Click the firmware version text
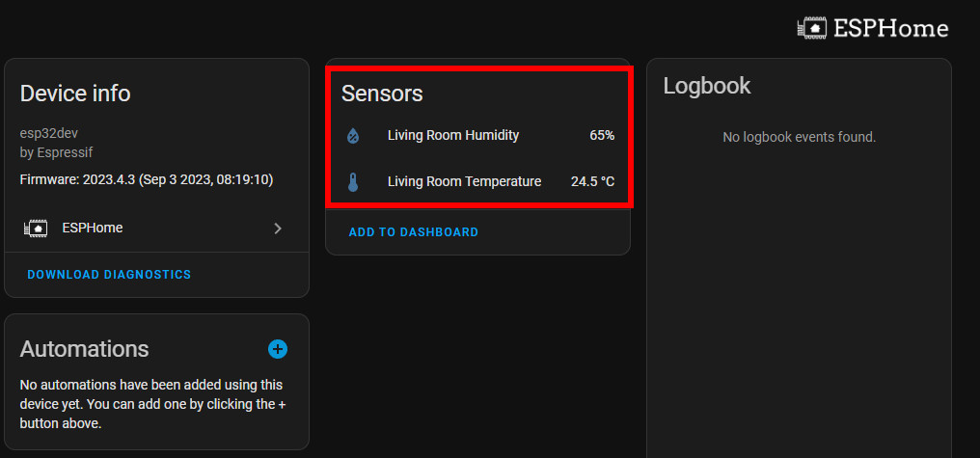Image resolution: width=980 pixels, height=458 pixels. pos(146,179)
